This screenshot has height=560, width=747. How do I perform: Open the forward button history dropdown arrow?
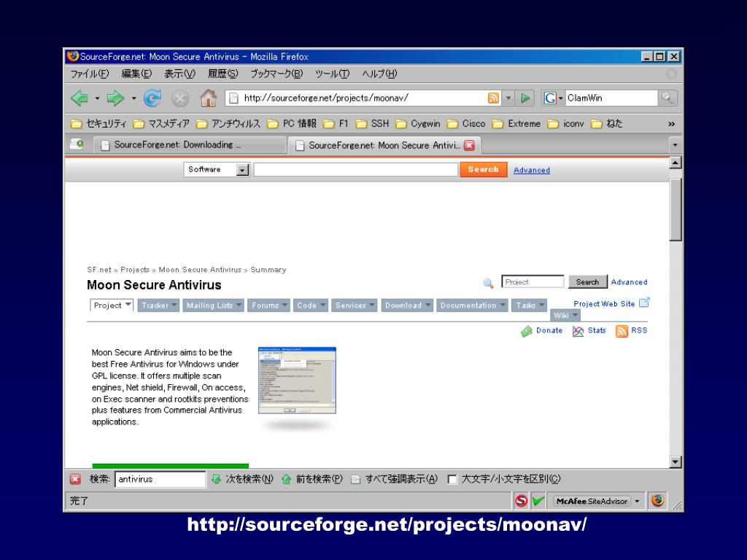point(134,98)
